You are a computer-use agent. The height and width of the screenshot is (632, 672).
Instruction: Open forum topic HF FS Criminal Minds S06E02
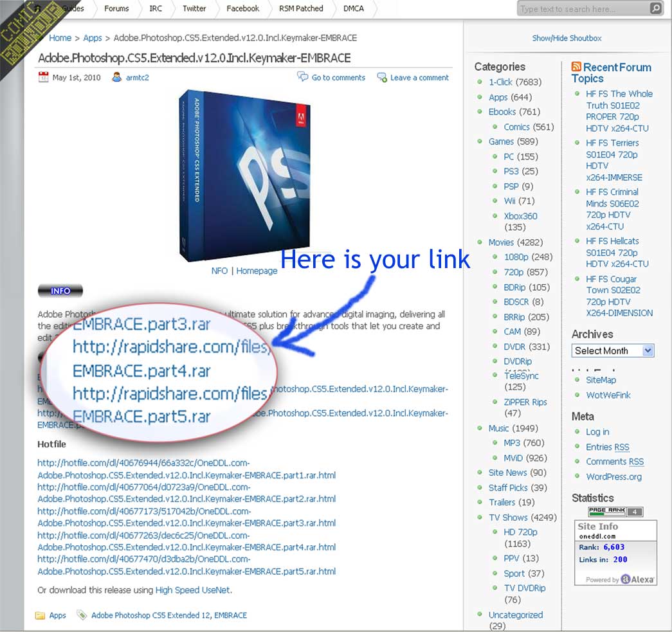pos(613,209)
